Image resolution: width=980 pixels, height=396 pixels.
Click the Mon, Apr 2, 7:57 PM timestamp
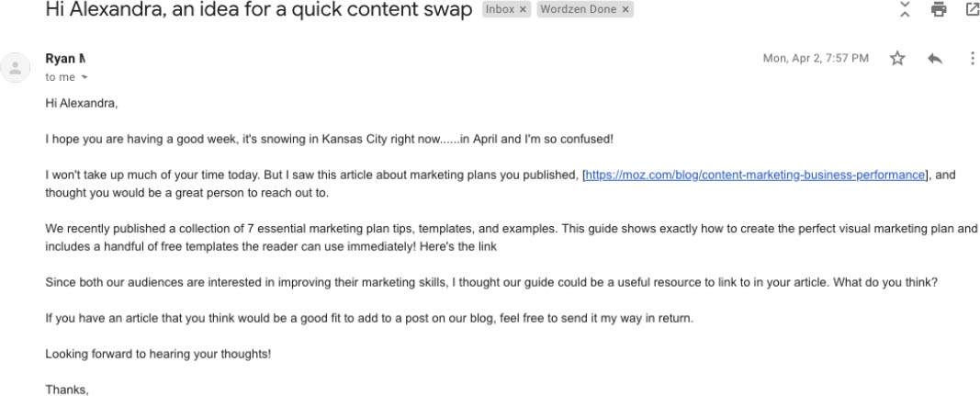tap(816, 58)
